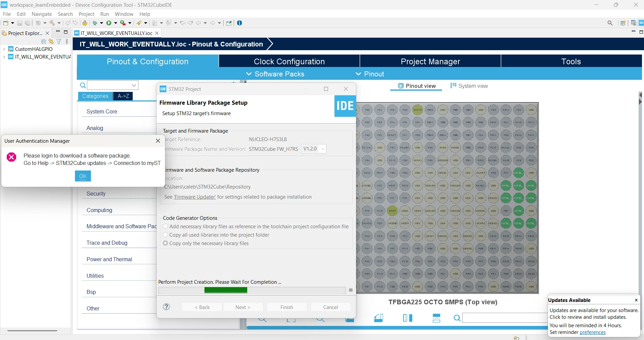Expand the Pinout dropdown menu

(x=370, y=74)
